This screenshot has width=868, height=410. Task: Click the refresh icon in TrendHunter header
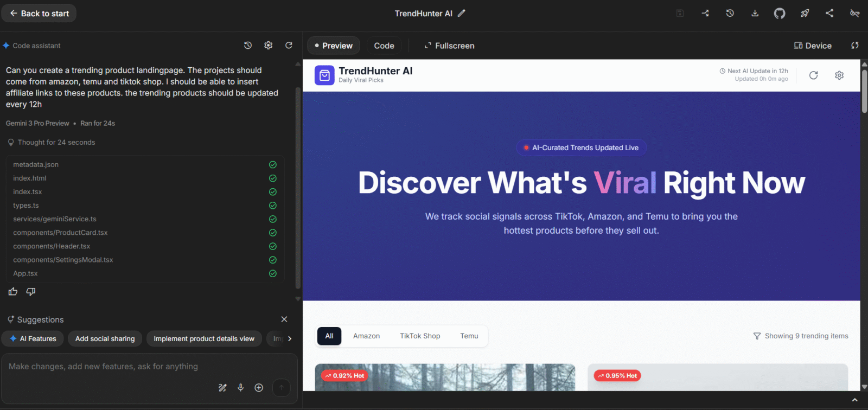(813, 75)
